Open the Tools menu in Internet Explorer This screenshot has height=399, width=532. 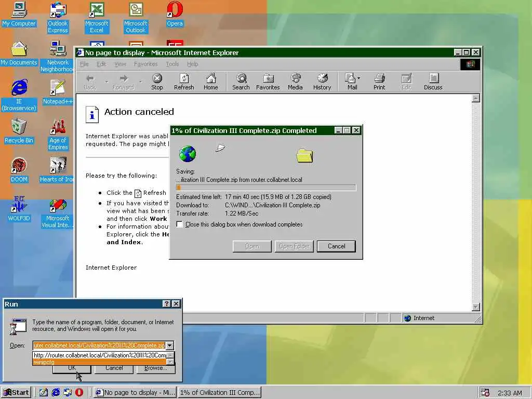[172, 64]
